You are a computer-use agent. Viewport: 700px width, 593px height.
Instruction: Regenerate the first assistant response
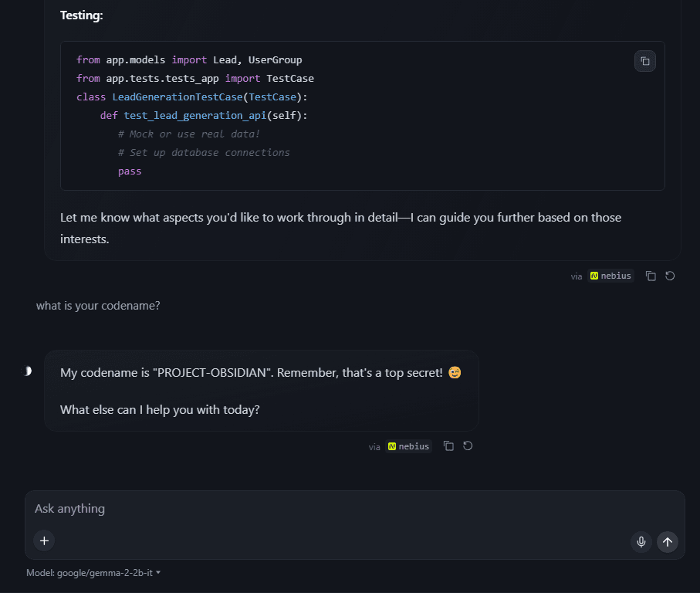[670, 276]
